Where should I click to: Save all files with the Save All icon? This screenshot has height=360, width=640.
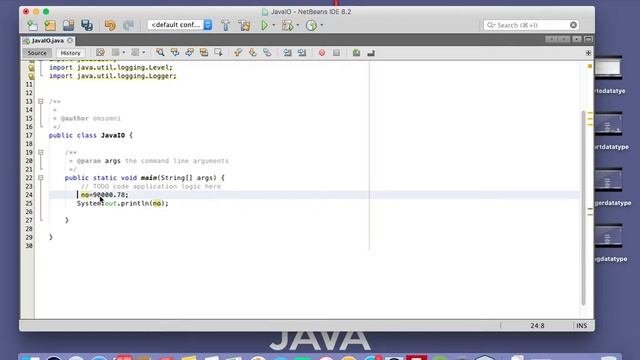click(x=87, y=25)
